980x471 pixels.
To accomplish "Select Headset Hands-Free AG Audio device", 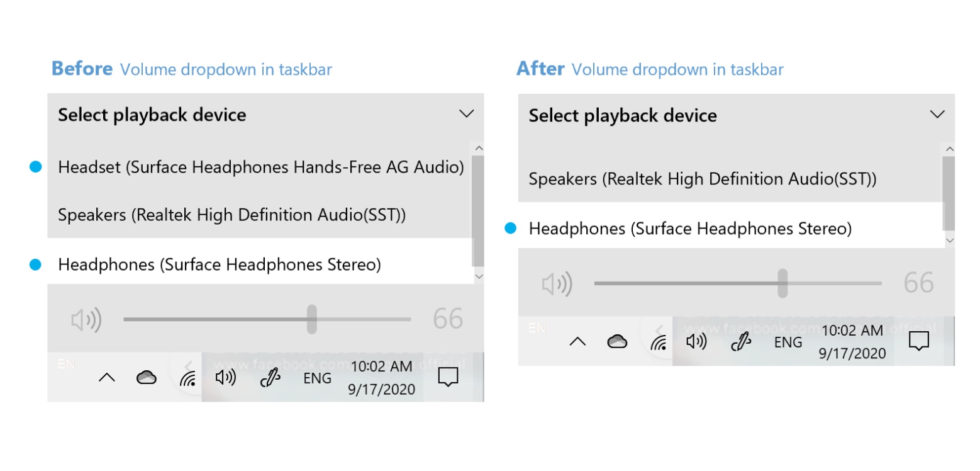I will [x=260, y=167].
